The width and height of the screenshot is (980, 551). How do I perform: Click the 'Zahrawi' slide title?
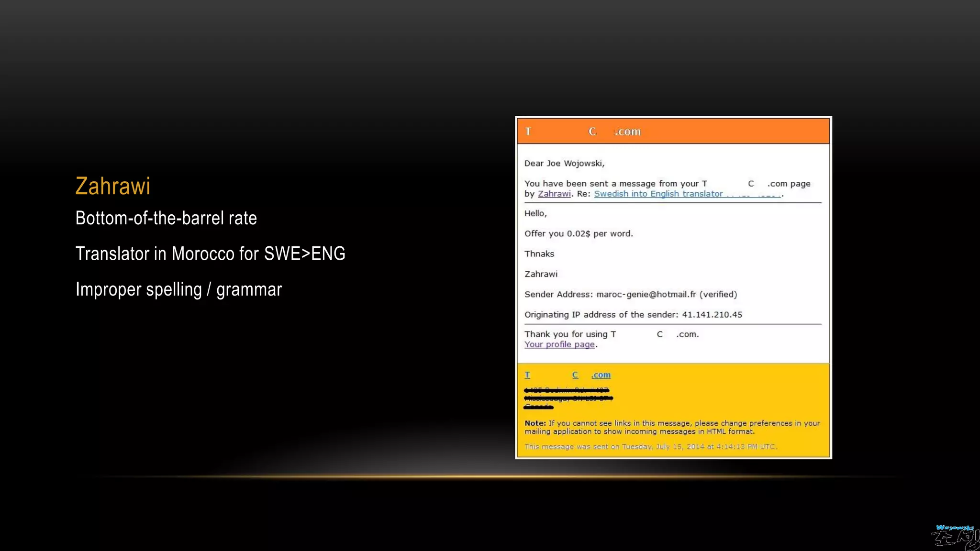pyautogui.click(x=113, y=186)
